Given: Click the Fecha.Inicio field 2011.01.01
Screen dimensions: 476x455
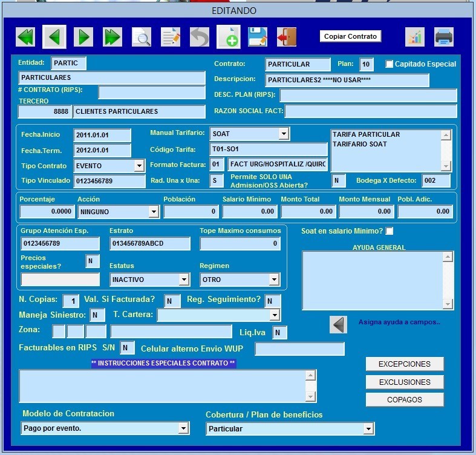Looking at the screenshot, I should tap(102, 135).
